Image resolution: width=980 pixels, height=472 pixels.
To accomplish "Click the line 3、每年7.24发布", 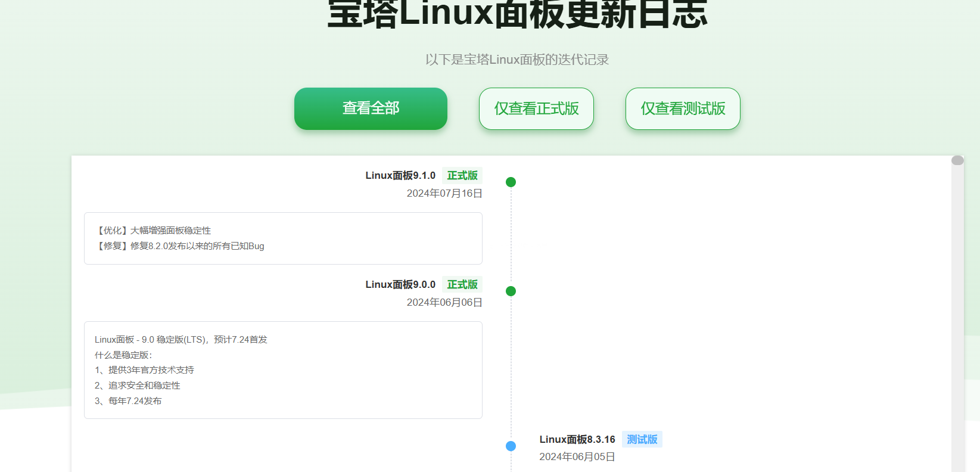I will click(x=128, y=400).
